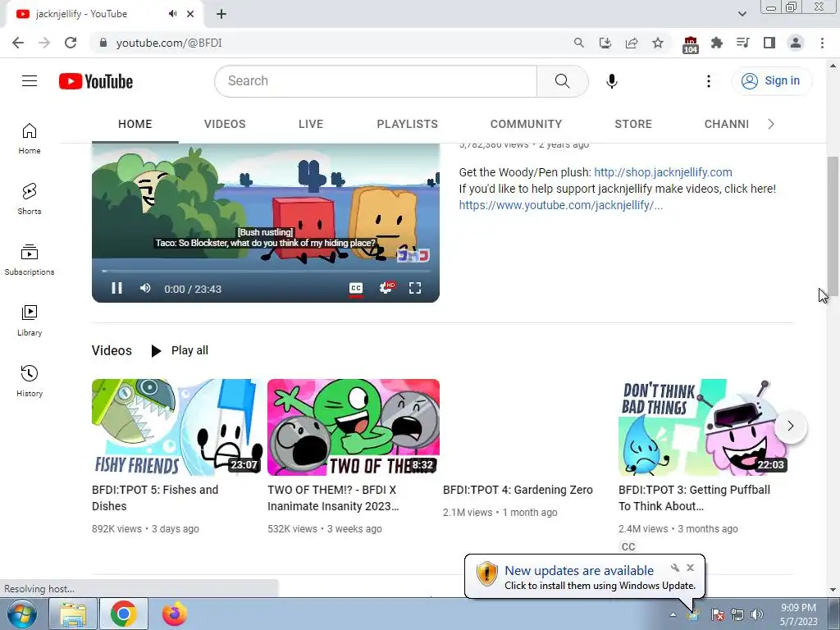Open the Windows Start menu
Image resolution: width=840 pixels, height=630 pixels.
point(21,614)
